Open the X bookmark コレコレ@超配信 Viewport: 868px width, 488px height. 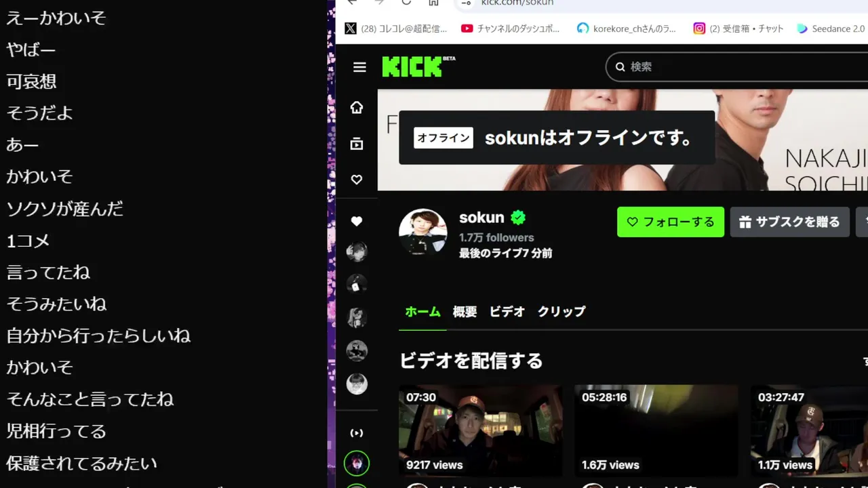(396, 28)
